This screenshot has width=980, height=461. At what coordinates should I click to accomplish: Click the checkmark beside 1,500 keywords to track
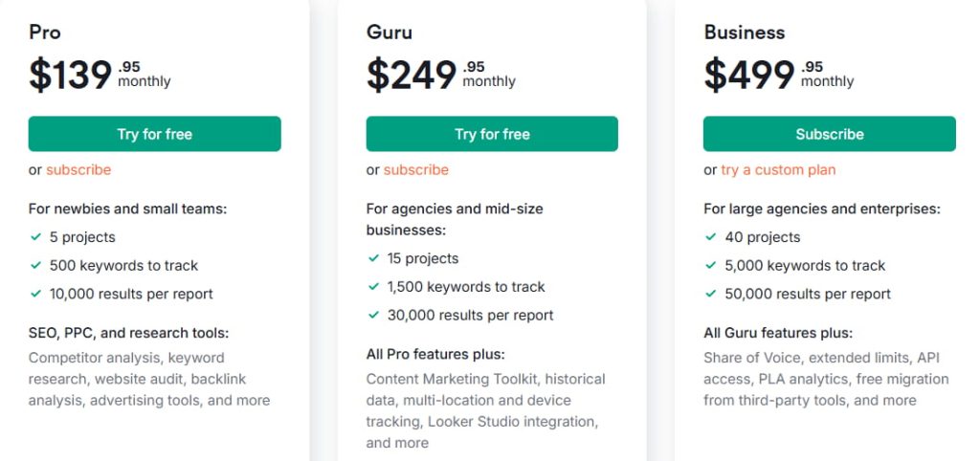[x=373, y=286]
